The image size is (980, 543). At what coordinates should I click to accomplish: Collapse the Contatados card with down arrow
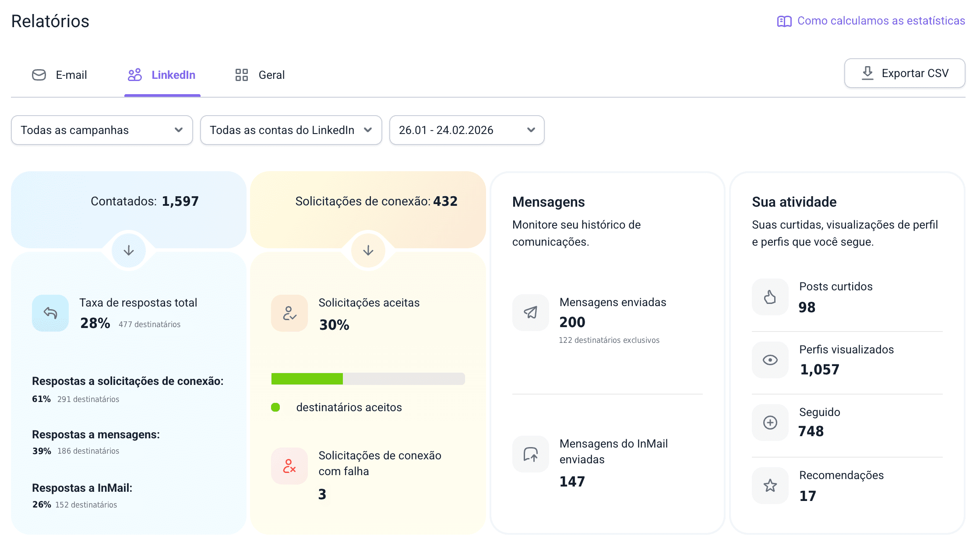(129, 250)
